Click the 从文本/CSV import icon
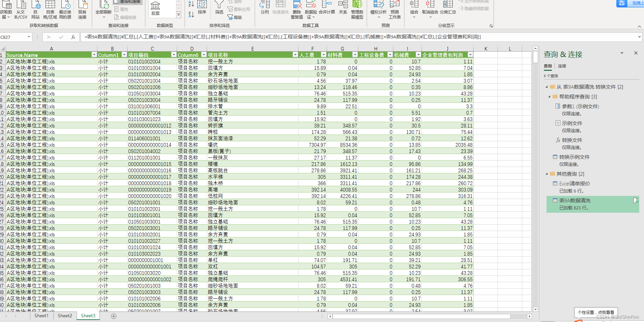The image size is (644, 322). (x=21, y=10)
